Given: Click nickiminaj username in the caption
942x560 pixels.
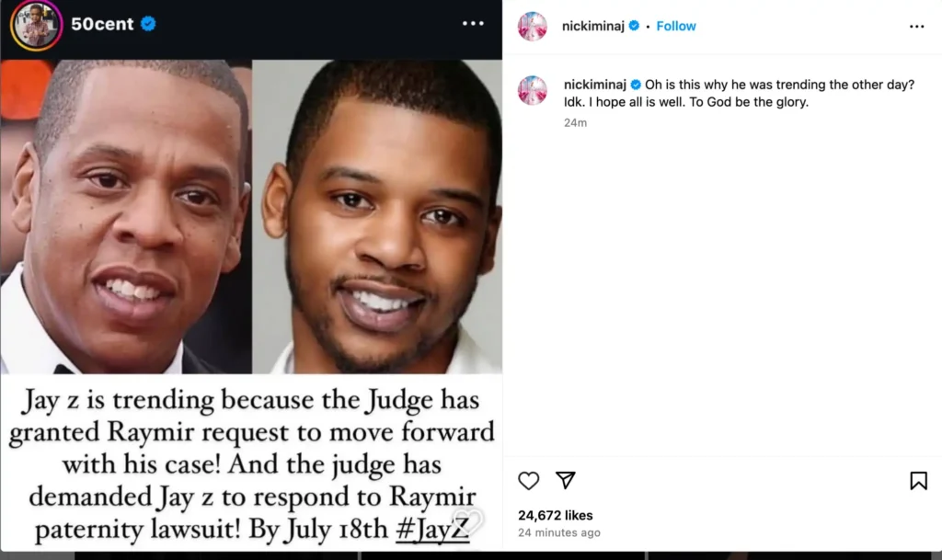Looking at the screenshot, I should (x=595, y=85).
